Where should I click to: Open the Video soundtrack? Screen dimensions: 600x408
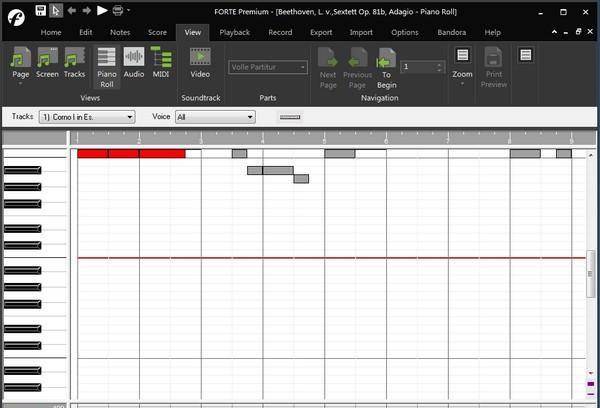pyautogui.click(x=200, y=63)
